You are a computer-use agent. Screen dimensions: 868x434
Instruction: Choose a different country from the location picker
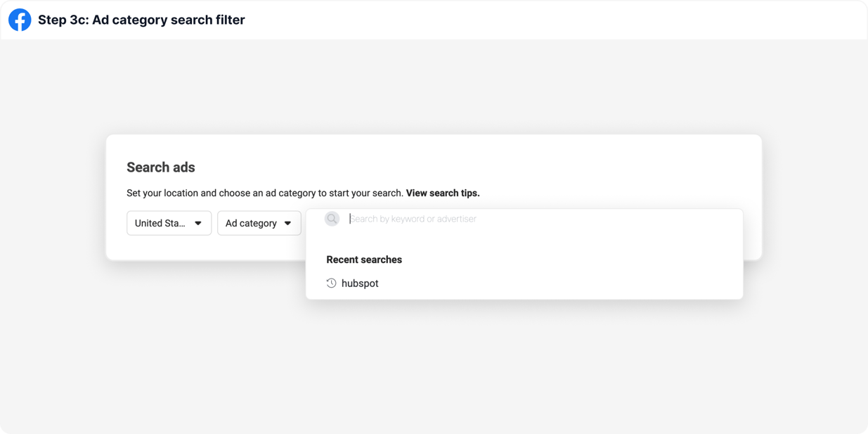[x=169, y=223]
